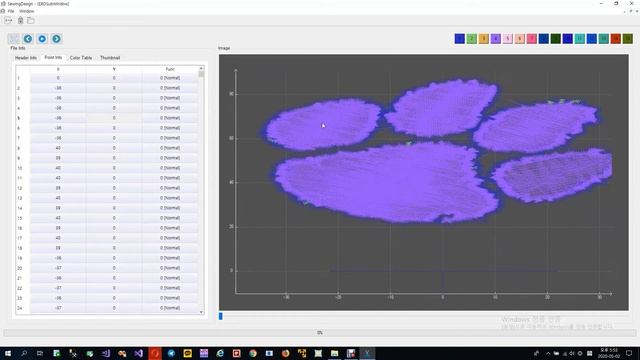Viewport: 640px width, 360px height.
Task: Select the Point Info tab
Action: tap(53, 58)
